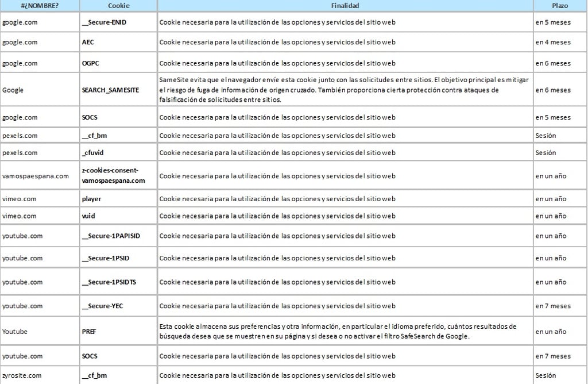Viewport: 588px width, 384px height.
Task: Click 'en 7 meses' in youtube.com SOCS row
Action: tap(553, 356)
